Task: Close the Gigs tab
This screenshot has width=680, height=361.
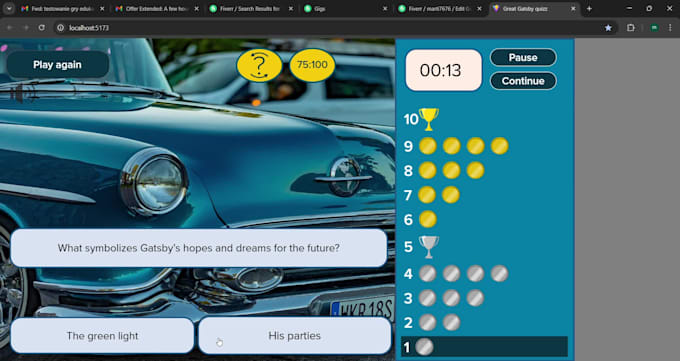Action: [385, 9]
